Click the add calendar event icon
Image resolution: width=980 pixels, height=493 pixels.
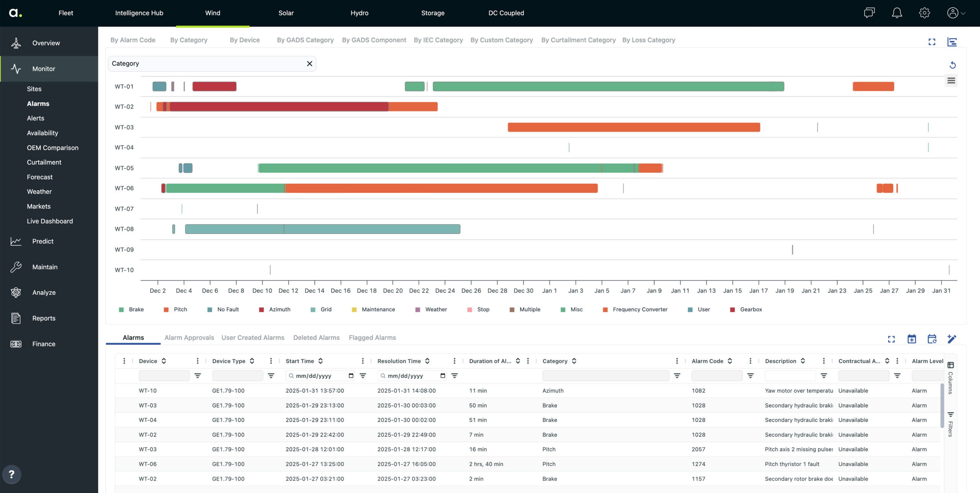point(911,339)
